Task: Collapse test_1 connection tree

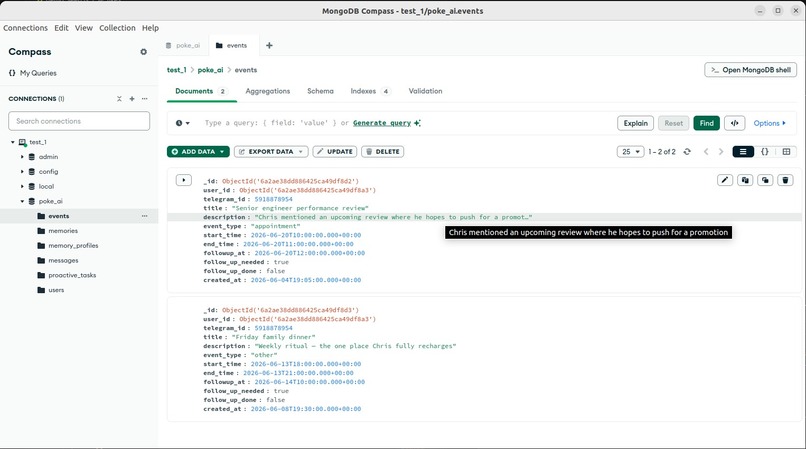Action: [x=13, y=142]
